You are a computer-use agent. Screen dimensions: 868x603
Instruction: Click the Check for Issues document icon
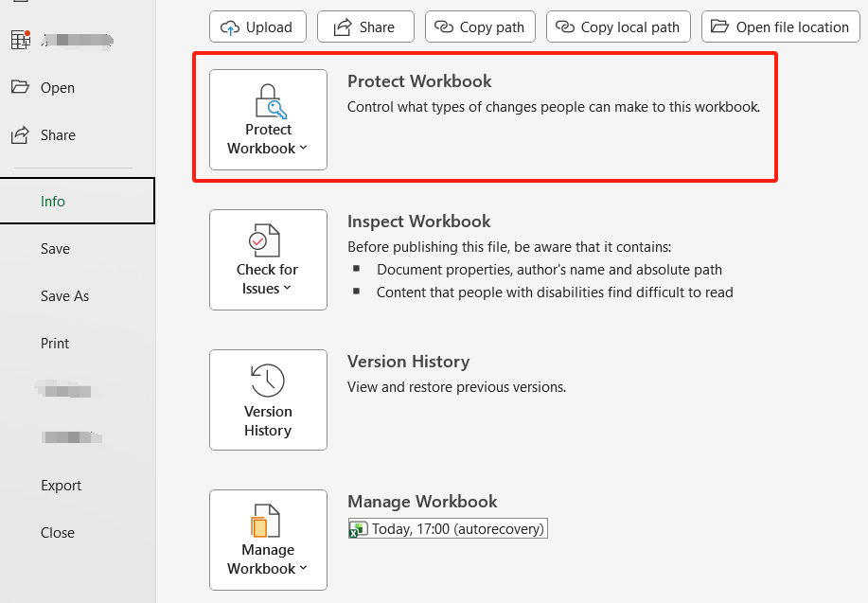(x=265, y=240)
